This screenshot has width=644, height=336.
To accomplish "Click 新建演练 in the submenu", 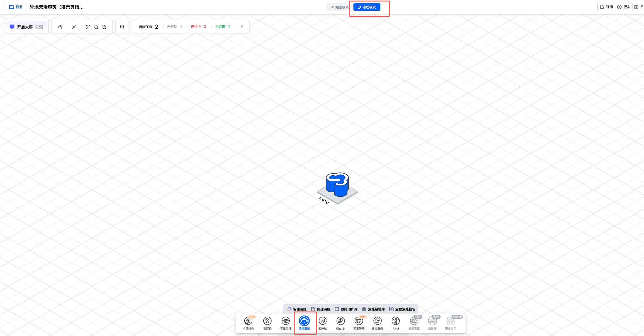I will pyautogui.click(x=321, y=309).
